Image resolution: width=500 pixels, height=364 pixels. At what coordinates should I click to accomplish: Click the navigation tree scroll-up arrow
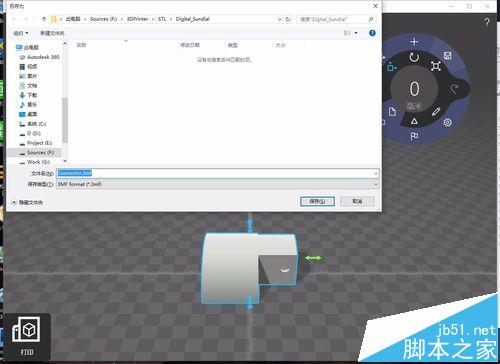click(65, 44)
